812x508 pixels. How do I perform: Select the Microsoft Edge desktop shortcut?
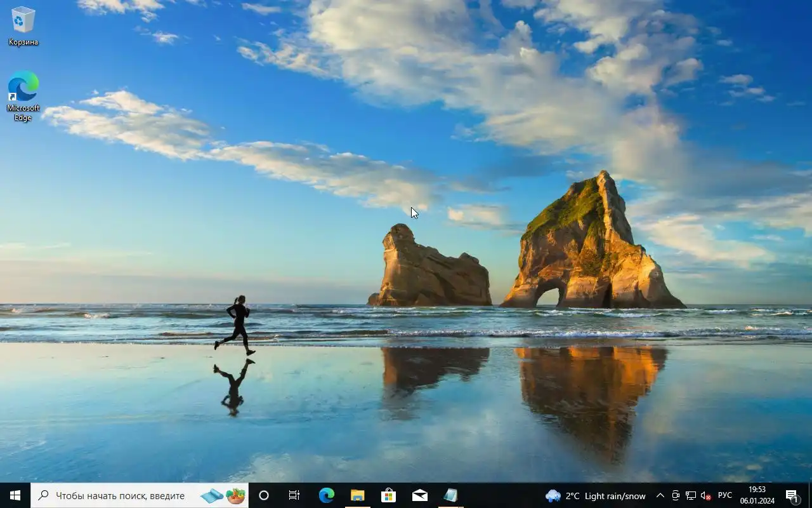tap(23, 96)
